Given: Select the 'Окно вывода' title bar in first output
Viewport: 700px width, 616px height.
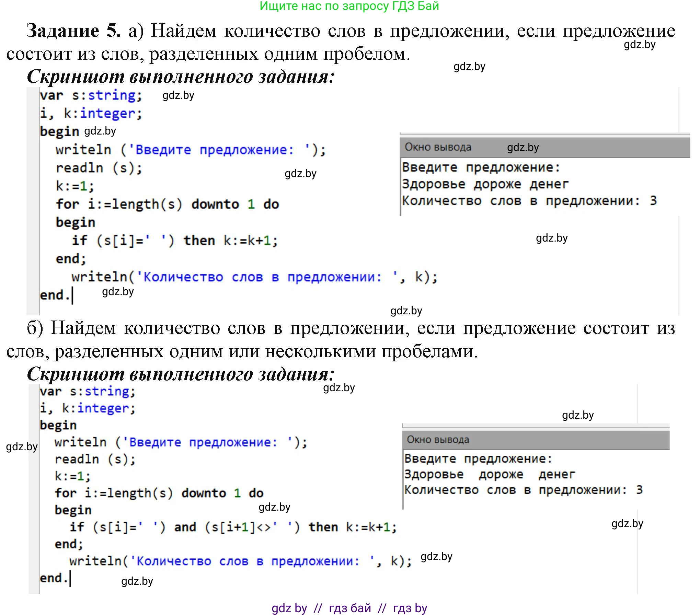Looking at the screenshot, I should pyautogui.click(x=438, y=147).
